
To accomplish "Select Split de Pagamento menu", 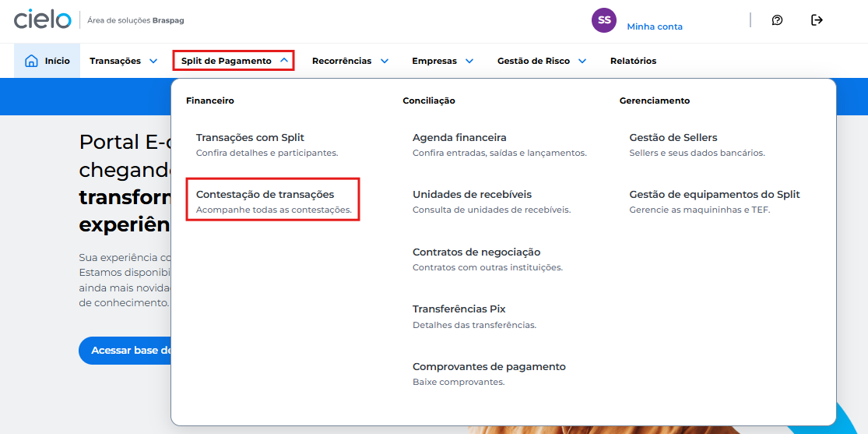I will pos(233,61).
